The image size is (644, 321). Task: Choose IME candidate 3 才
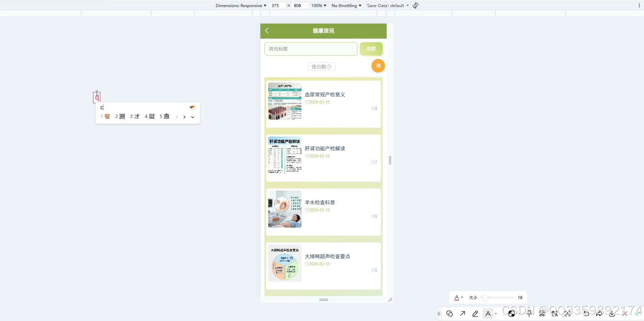coord(135,116)
